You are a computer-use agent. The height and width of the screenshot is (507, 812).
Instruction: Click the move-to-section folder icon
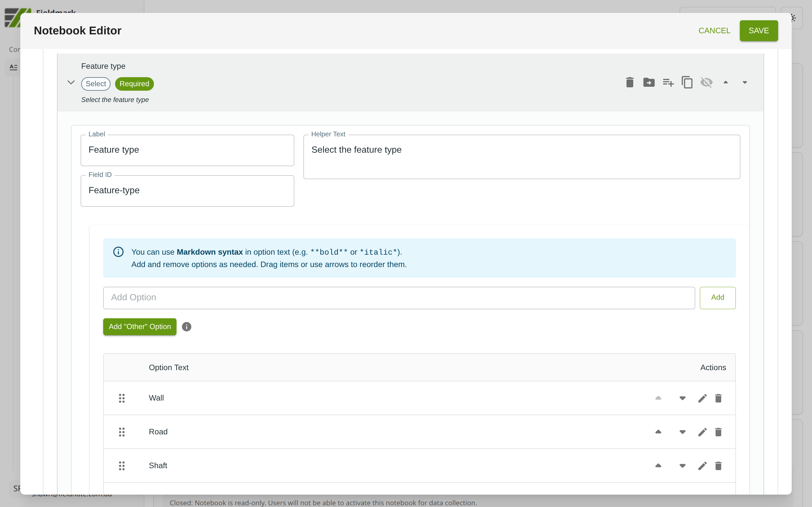[x=648, y=82]
